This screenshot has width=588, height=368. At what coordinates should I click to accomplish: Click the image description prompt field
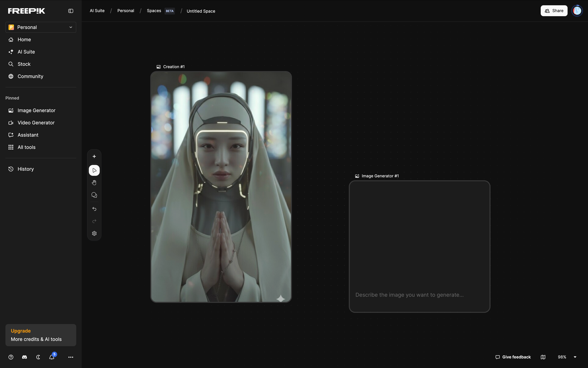coord(409,295)
